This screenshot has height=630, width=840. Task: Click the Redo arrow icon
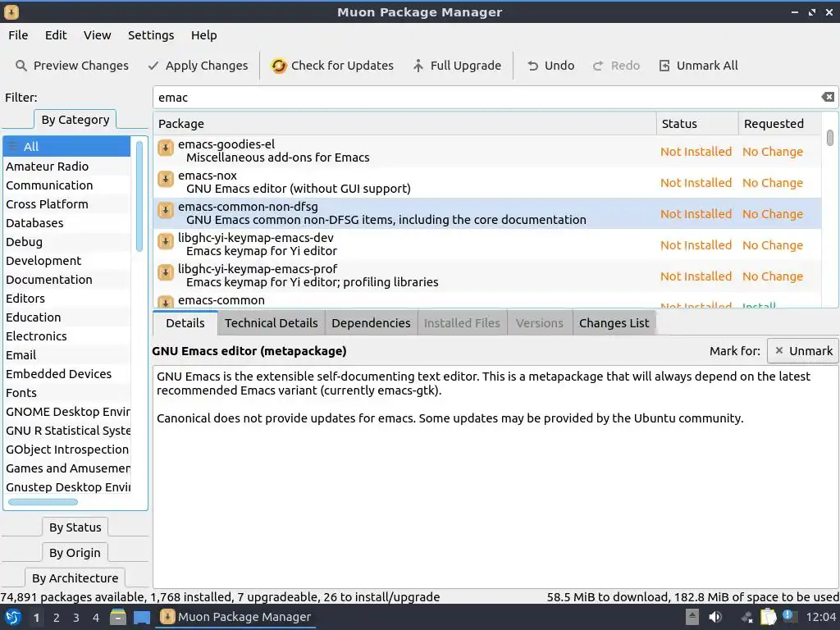click(598, 66)
